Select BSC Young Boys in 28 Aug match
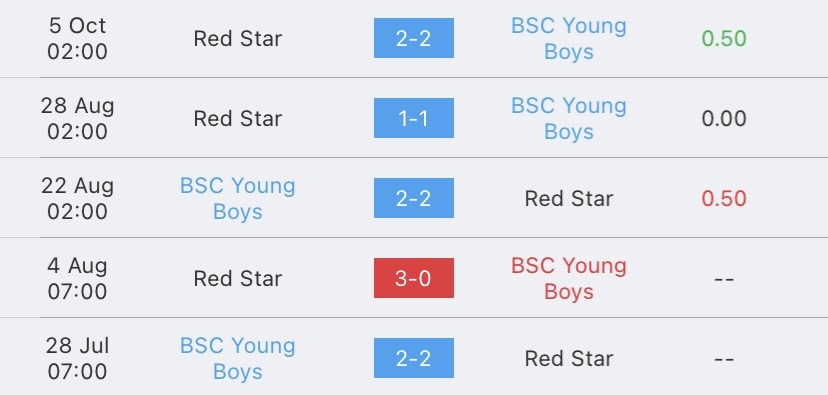This screenshot has width=828, height=395. (569, 118)
